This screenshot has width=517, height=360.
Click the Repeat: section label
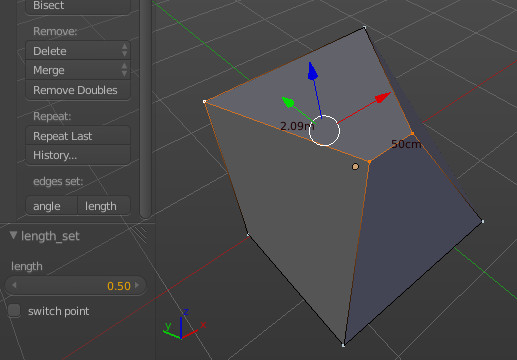52,116
